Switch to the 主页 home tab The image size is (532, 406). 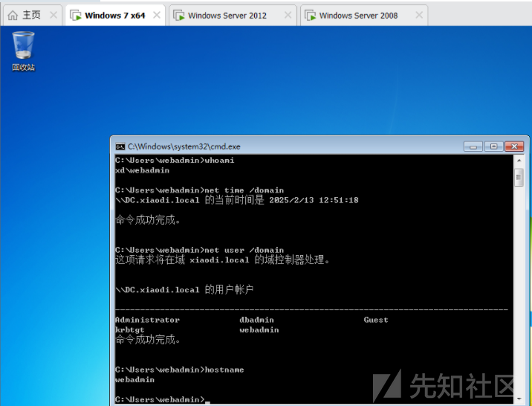tap(31, 16)
